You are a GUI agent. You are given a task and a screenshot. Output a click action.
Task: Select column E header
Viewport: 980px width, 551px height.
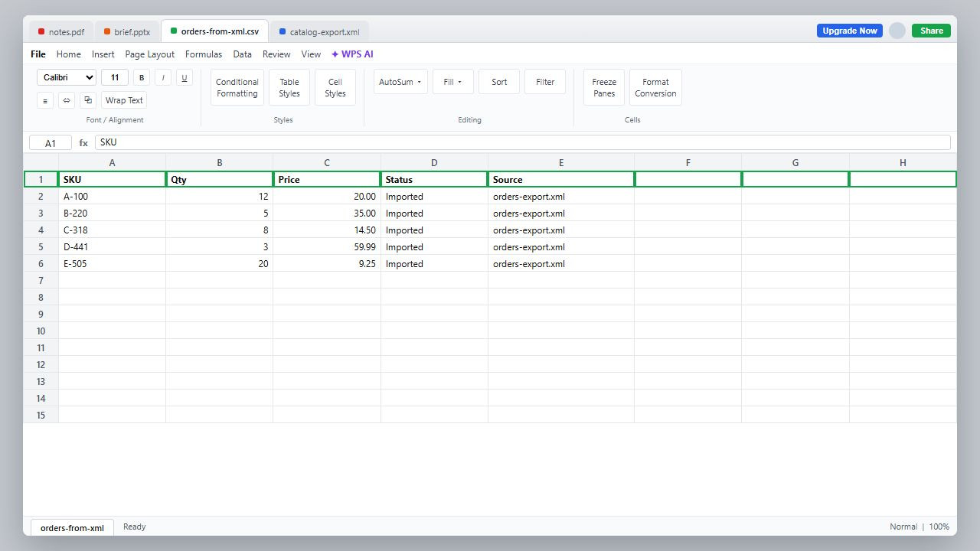(x=561, y=162)
